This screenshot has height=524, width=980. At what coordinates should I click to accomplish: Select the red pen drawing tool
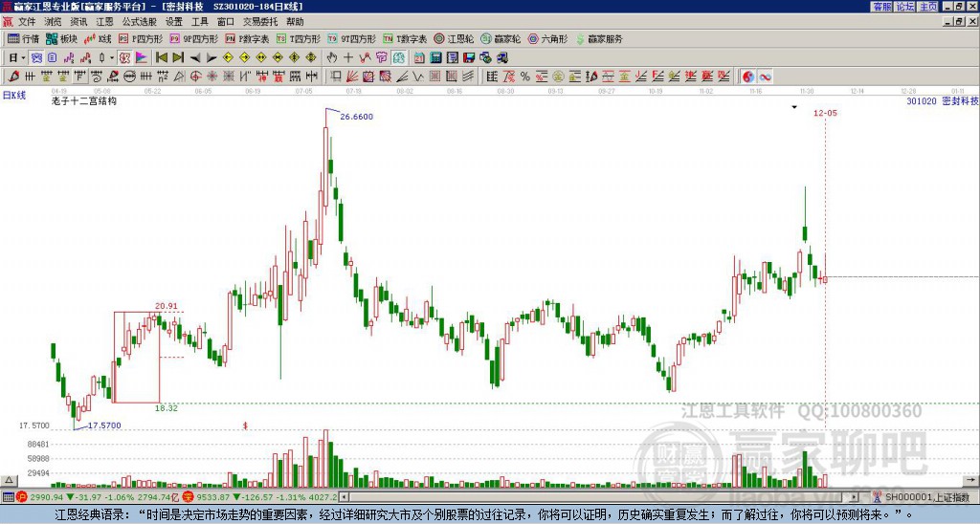pyautogui.click(x=13, y=76)
